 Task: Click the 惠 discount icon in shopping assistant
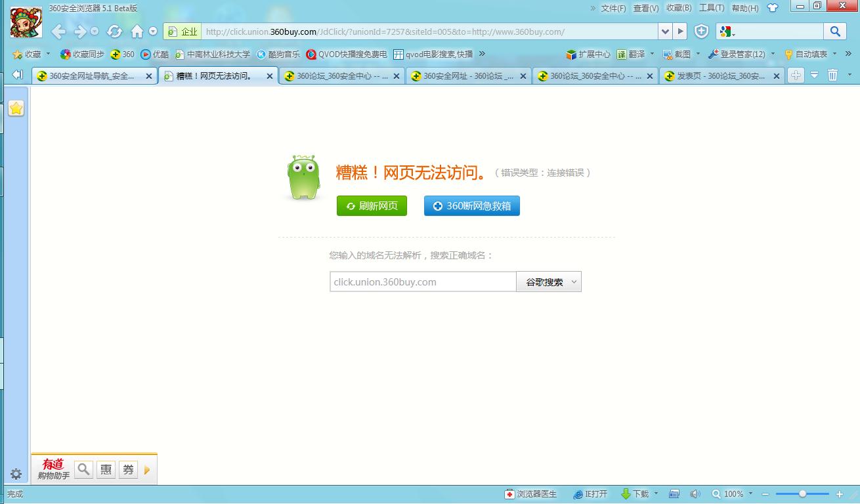pyautogui.click(x=106, y=469)
